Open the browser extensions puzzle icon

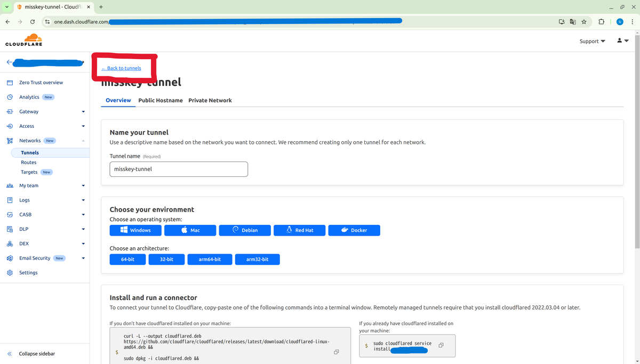[x=602, y=22]
